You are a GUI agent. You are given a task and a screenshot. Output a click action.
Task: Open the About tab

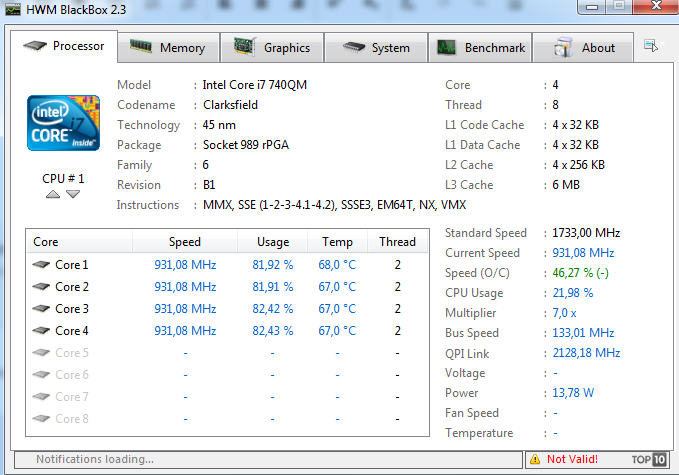tap(583, 48)
